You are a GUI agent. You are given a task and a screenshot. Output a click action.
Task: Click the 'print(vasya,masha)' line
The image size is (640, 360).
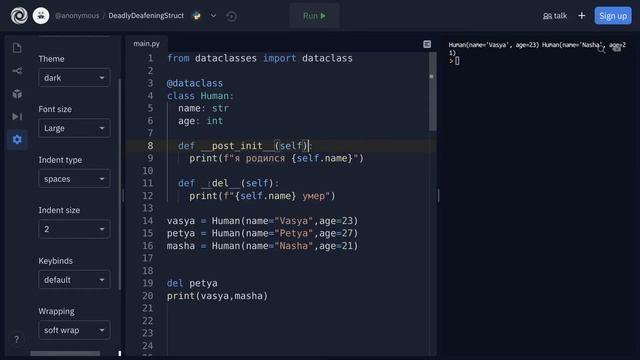point(217,296)
